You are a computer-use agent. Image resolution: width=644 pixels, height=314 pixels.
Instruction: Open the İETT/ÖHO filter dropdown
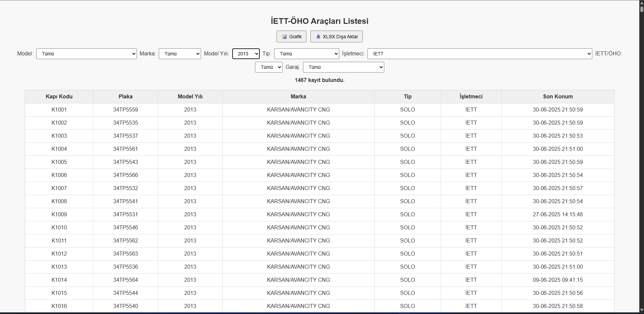[x=268, y=67]
